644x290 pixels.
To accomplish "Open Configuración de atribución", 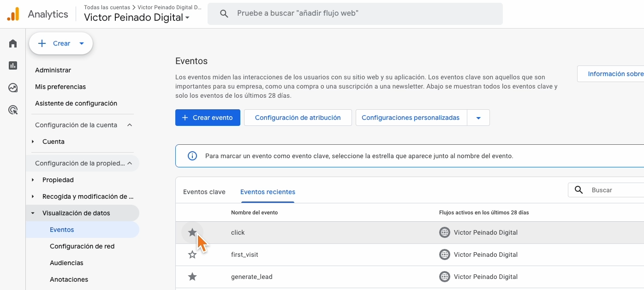I will (x=298, y=118).
